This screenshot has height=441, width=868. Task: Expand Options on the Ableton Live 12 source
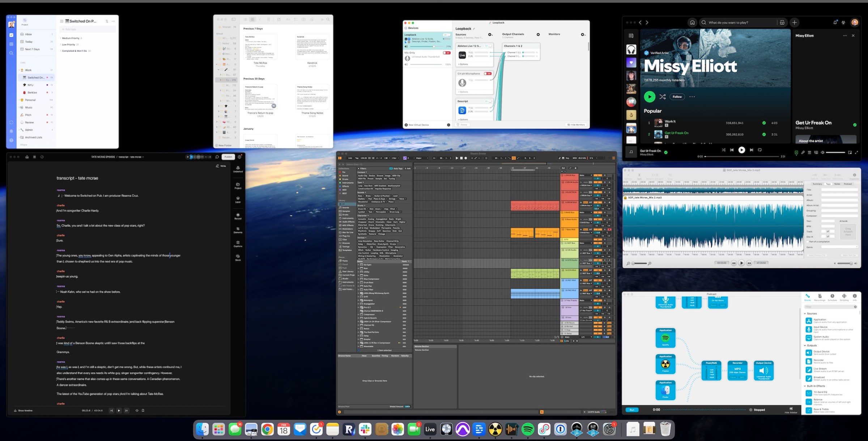(x=463, y=64)
